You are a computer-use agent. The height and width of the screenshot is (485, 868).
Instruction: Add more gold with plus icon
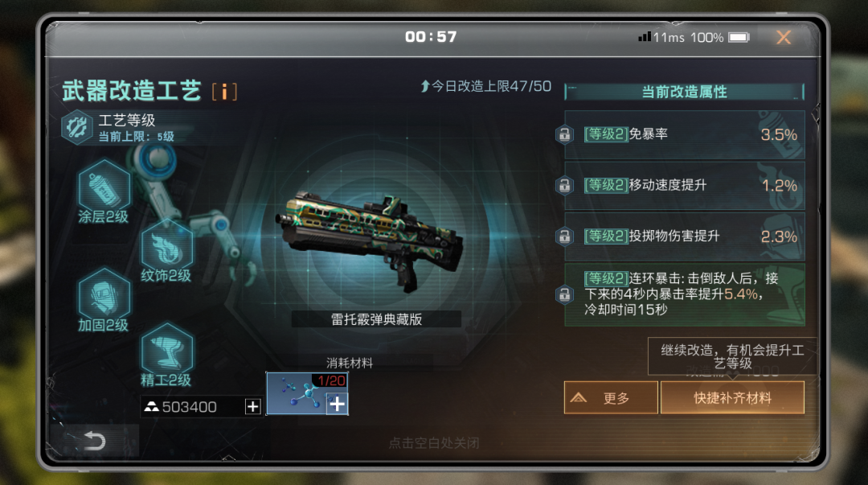tap(253, 406)
